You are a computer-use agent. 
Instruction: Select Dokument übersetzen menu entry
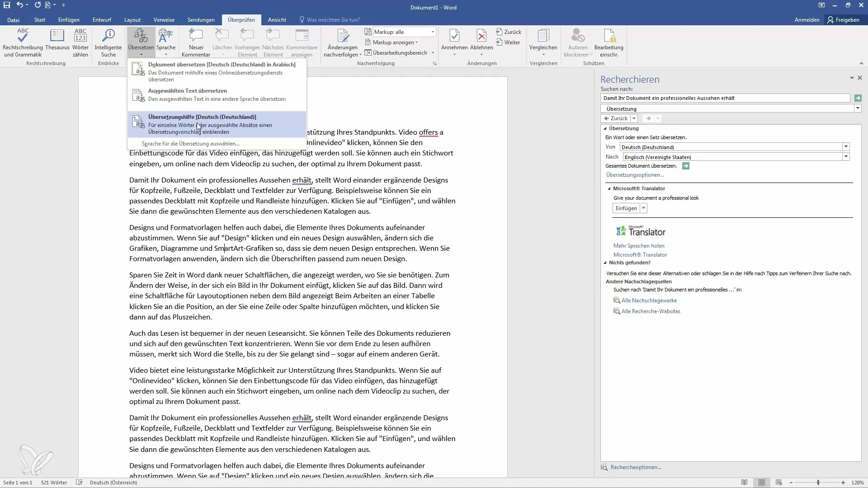[x=217, y=71]
